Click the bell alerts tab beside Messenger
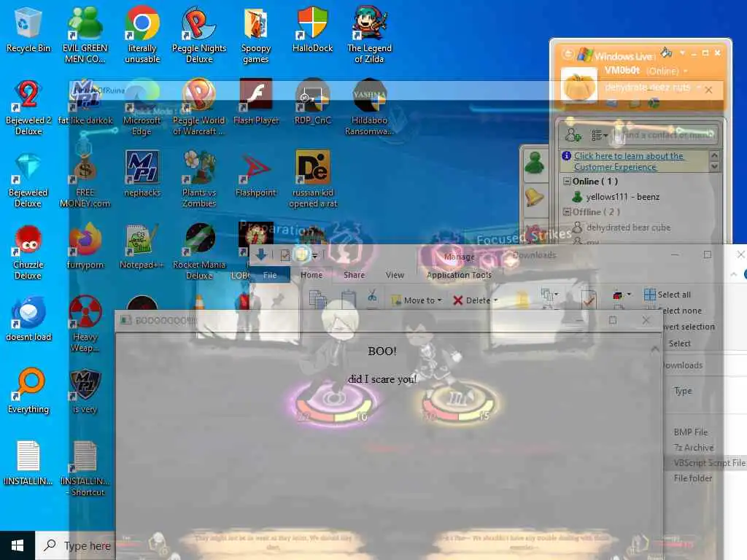 click(535, 197)
